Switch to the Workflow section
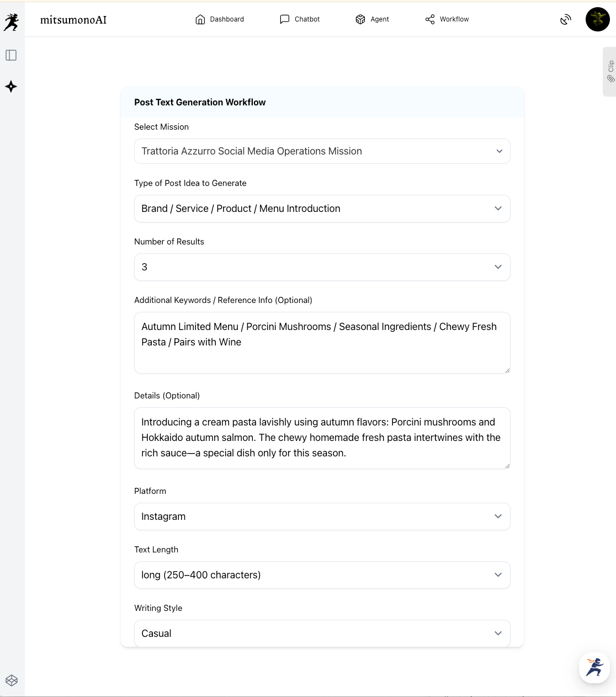 447,19
